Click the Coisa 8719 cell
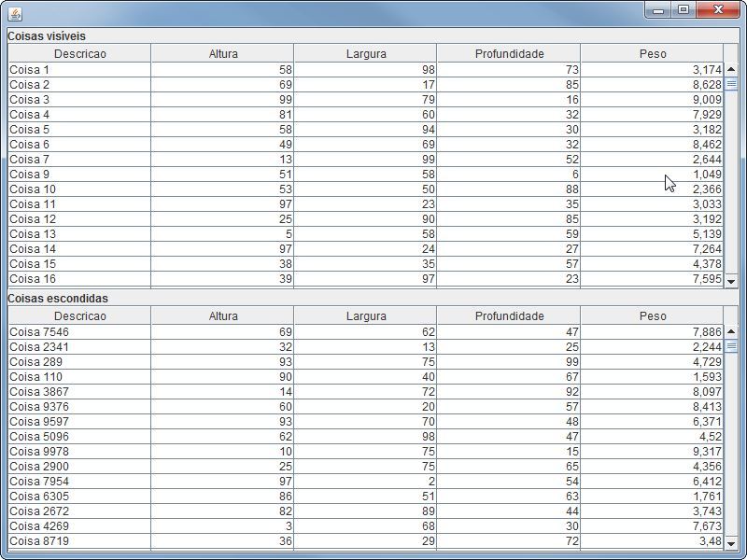This screenshot has height=560, width=747. (x=79, y=541)
